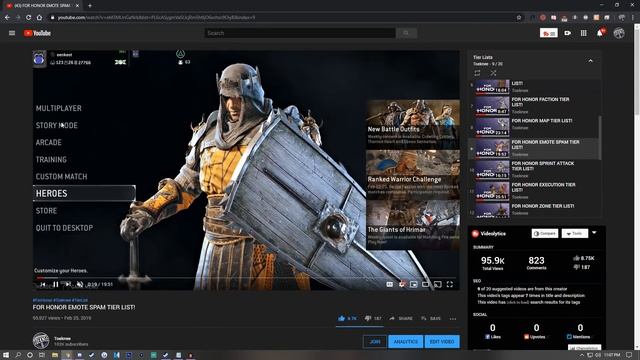Open the browser home page
Screen dimensions: 640x360
[x=39, y=18]
